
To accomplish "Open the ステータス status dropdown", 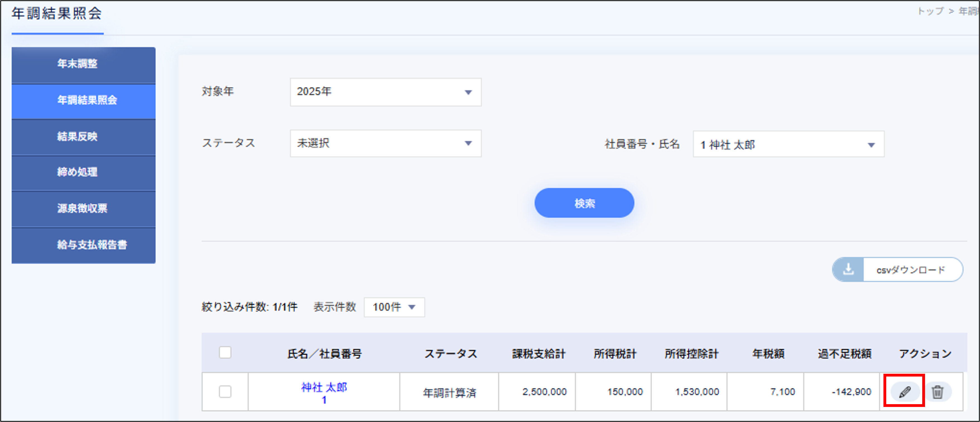I will click(385, 143).
